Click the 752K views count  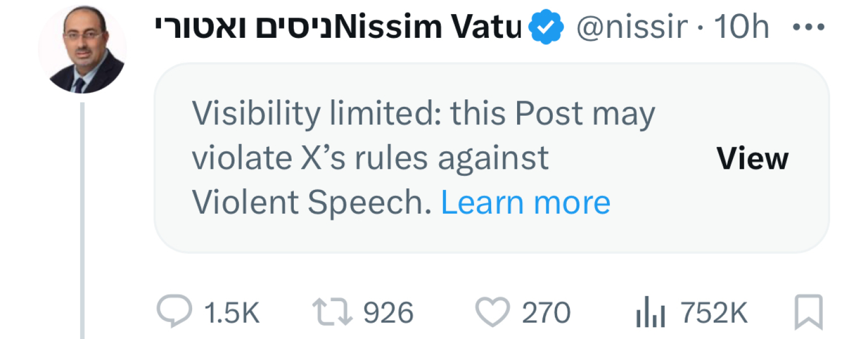tap(714, 314)
